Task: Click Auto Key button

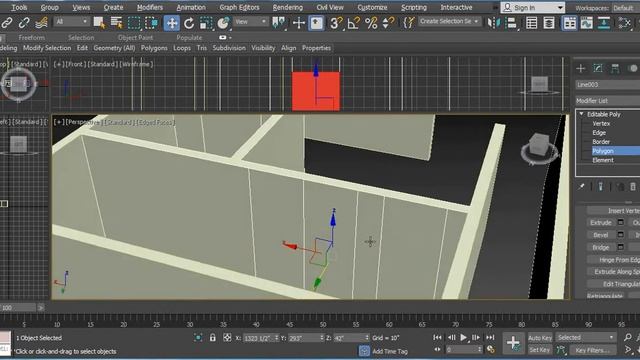Action: tap(540, 338)
